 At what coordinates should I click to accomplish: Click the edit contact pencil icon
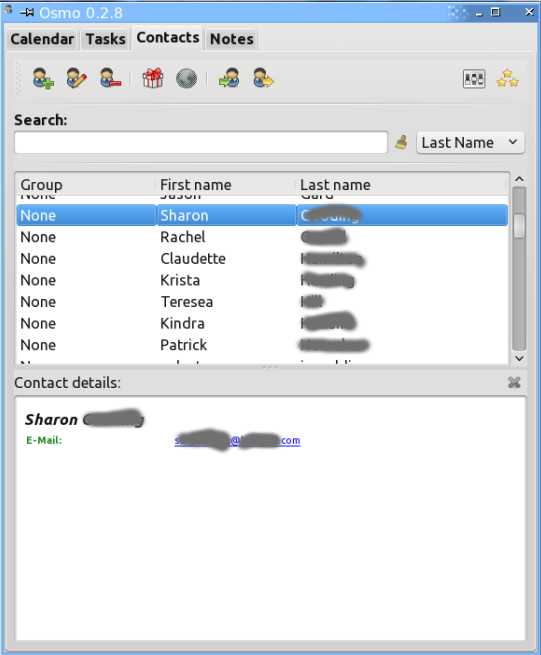76,78
